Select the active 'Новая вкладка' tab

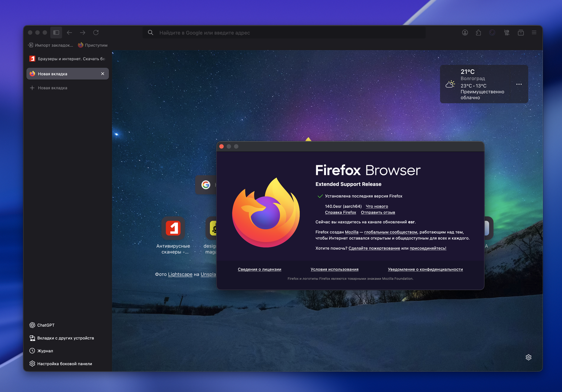[67, 74]
